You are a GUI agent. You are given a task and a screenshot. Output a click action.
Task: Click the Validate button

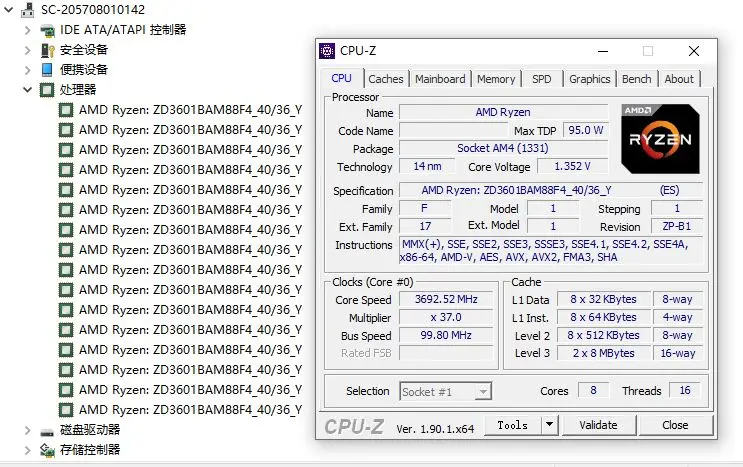[x=598, y=425]
